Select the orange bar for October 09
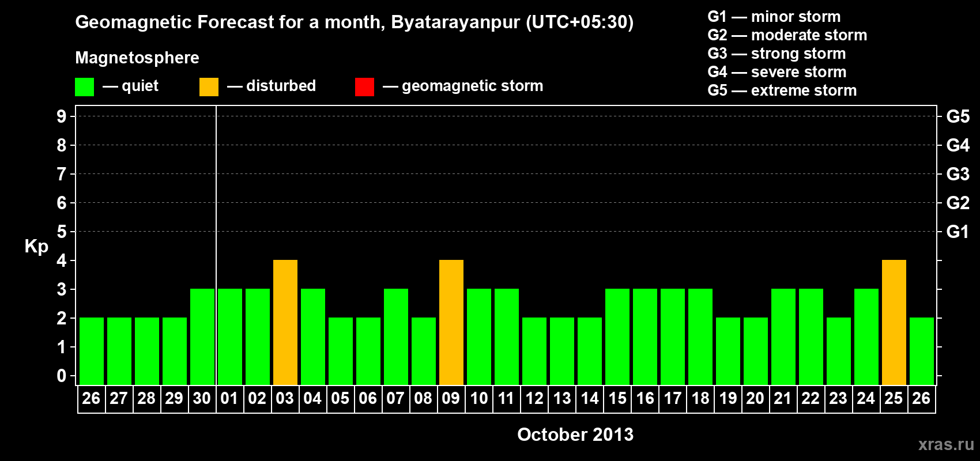 coord(451,323)
